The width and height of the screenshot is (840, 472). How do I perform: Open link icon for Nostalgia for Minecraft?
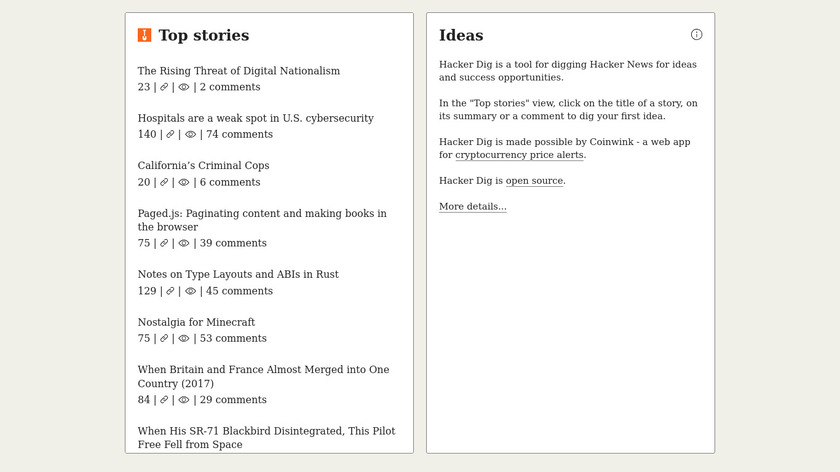164,339
